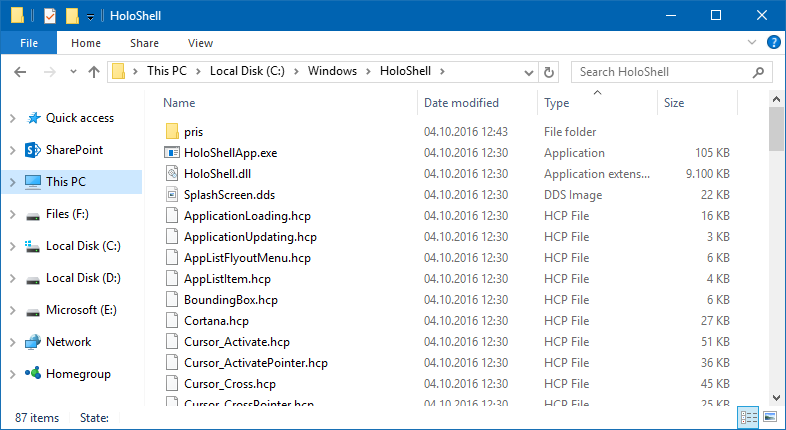Select the BoundingBox.hcp file
Screen dimensions: 786x430
pos(231,300)
